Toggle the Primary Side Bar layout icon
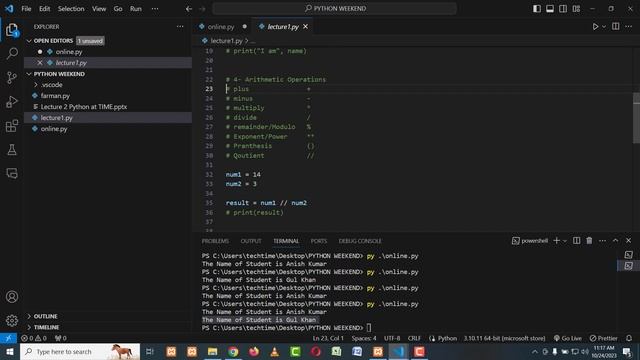 (x=537, y=9)
